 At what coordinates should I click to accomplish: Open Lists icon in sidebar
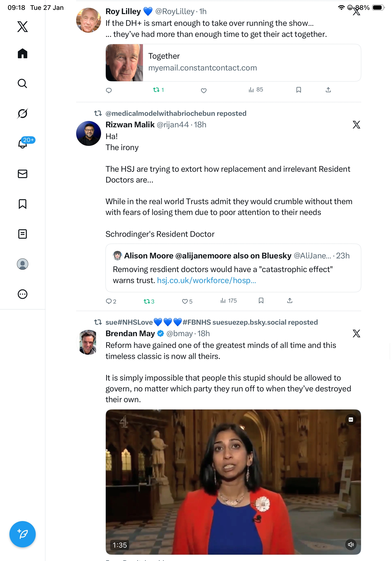pyautogui.click(x=23, y=234)
